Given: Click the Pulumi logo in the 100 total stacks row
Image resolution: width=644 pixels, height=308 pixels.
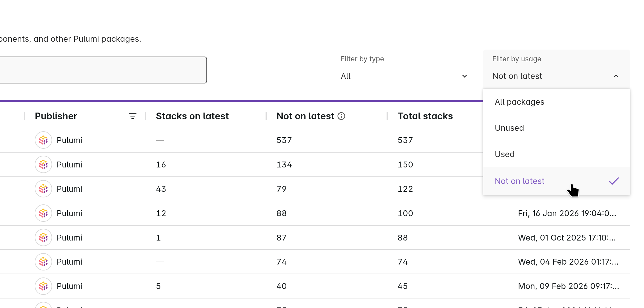Looking at the screenshot, I should pos(43,213).
